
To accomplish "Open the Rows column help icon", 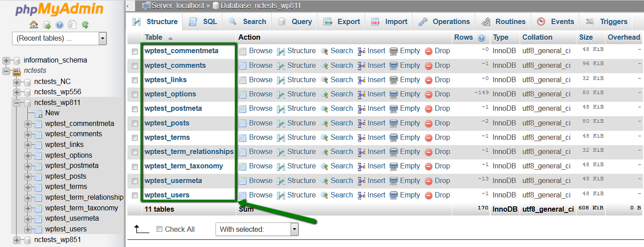I will pos(481,38).
